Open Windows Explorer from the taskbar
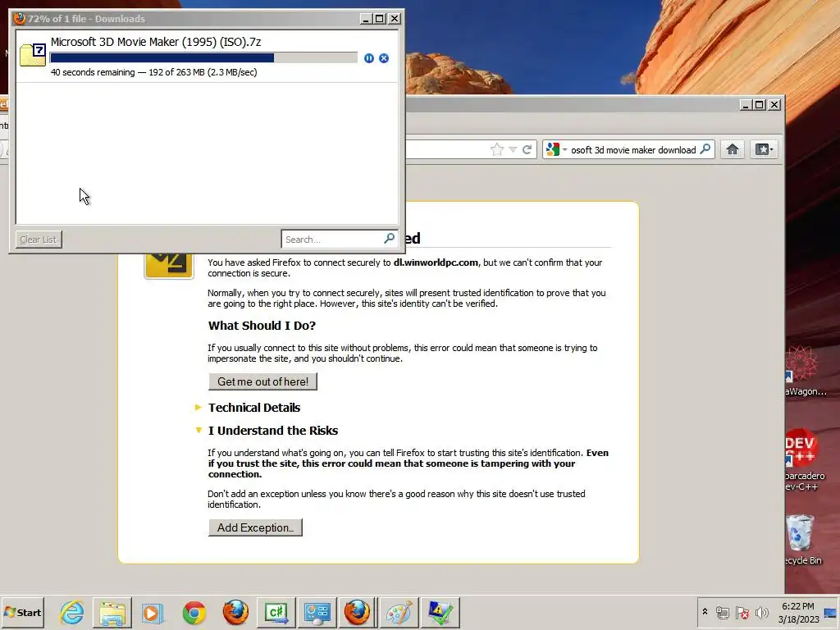This screenshot has height=630, width=840. coord(112,612)
